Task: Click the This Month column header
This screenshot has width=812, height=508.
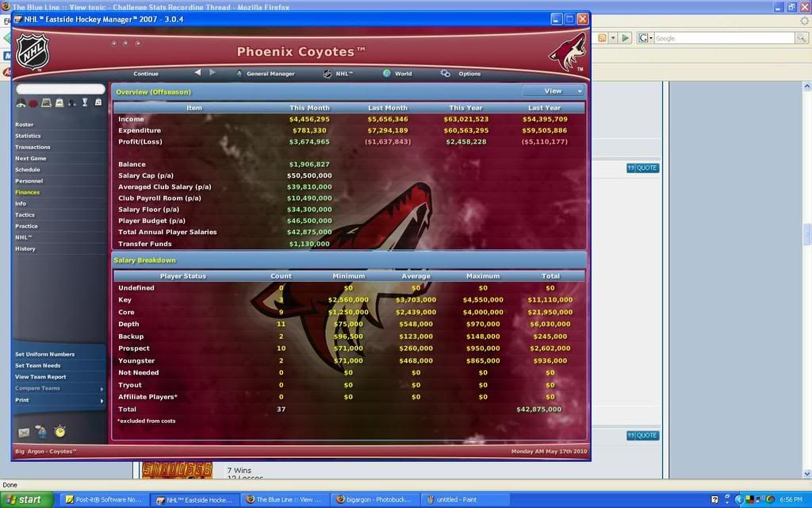Action: tap(310, 108)
